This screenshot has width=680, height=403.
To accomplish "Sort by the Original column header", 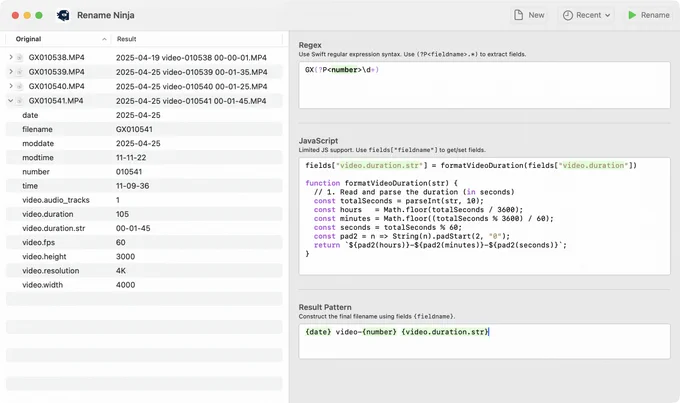I will [x=57, y=39].
